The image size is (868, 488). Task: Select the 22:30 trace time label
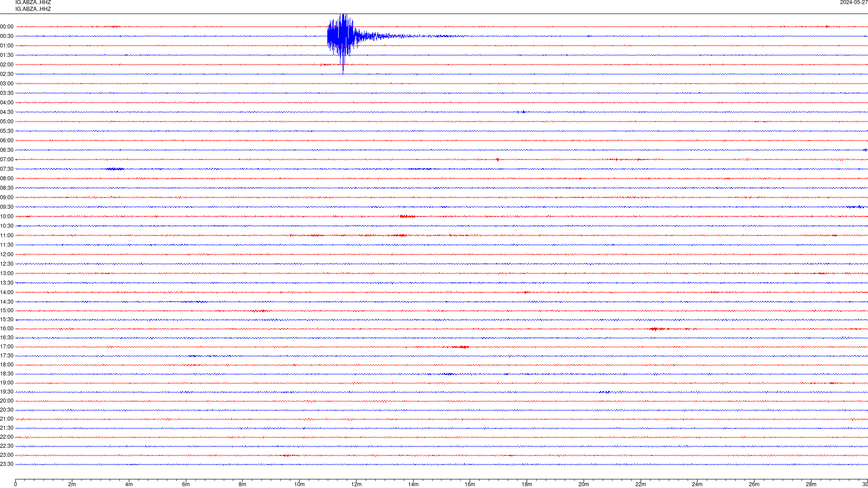coord(7,446)
